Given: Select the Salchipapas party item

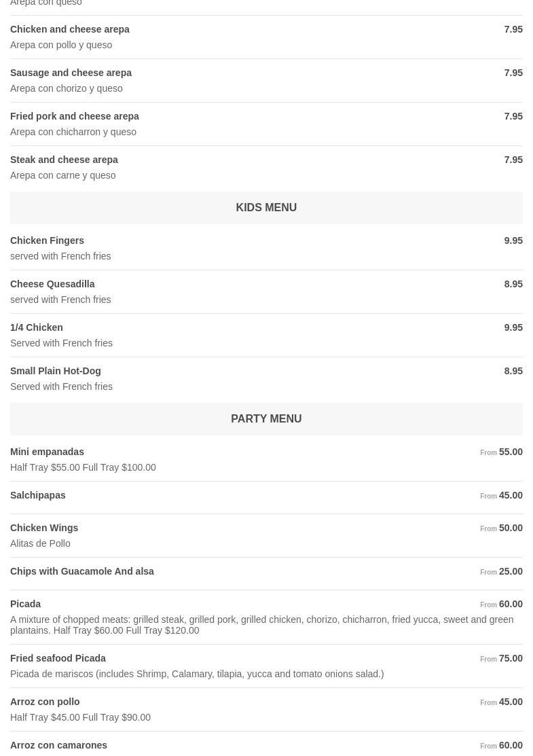Looking at the screenshot, I should 38,496.
